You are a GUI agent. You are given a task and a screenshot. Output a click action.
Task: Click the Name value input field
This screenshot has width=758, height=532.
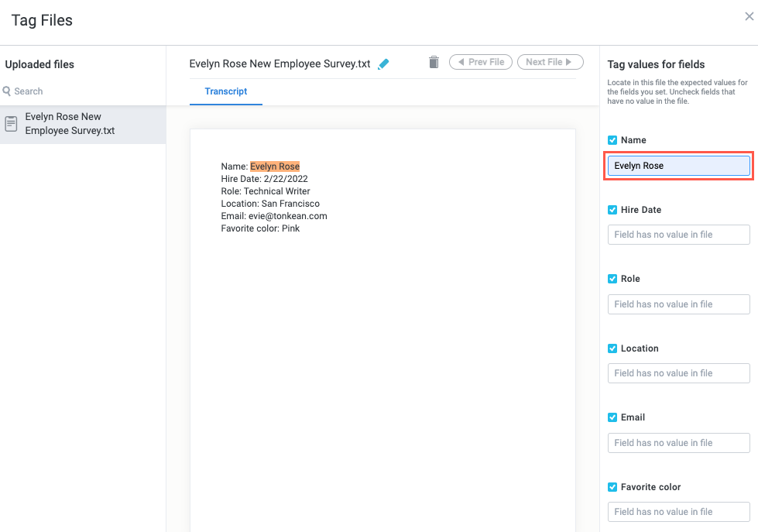pyautogui.click(x=678, y=166)
